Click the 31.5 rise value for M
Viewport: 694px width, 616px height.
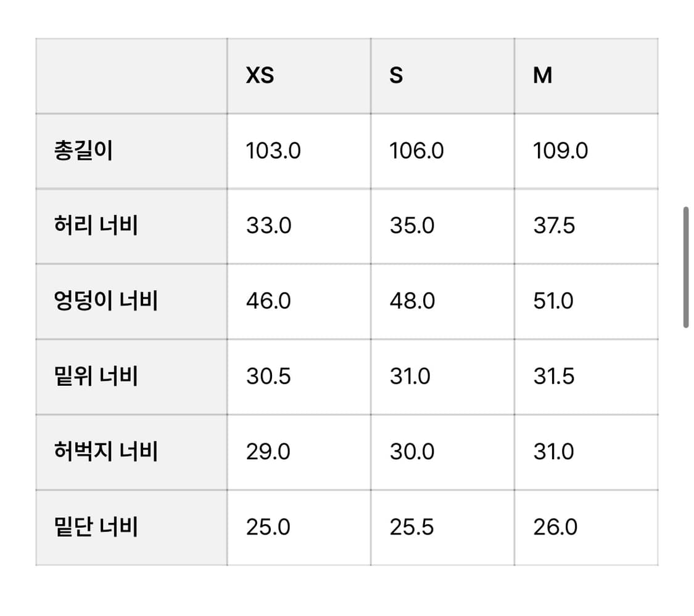(x=554, y=377)
